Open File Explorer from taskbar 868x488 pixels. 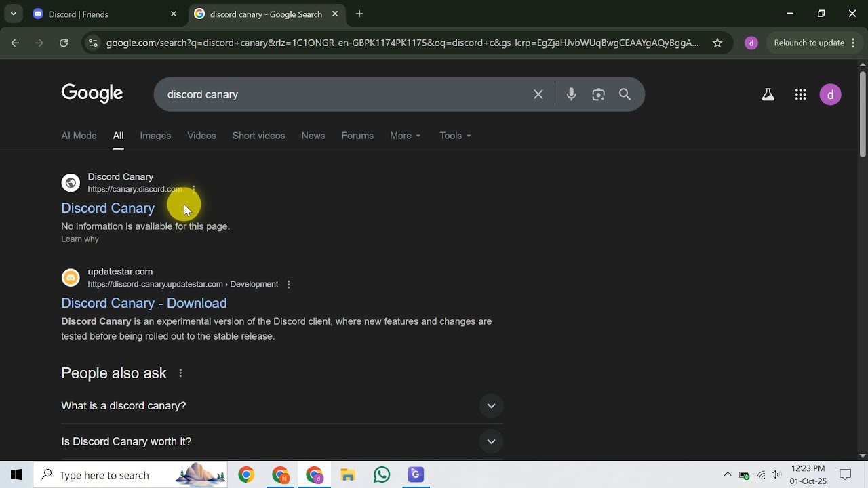(x=348, y=474)
